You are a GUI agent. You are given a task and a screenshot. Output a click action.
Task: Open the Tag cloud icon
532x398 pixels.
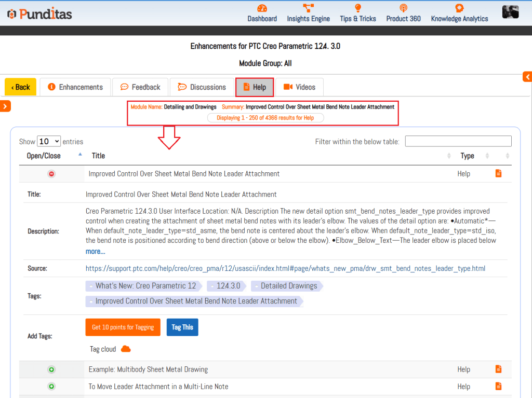(126, 349)
